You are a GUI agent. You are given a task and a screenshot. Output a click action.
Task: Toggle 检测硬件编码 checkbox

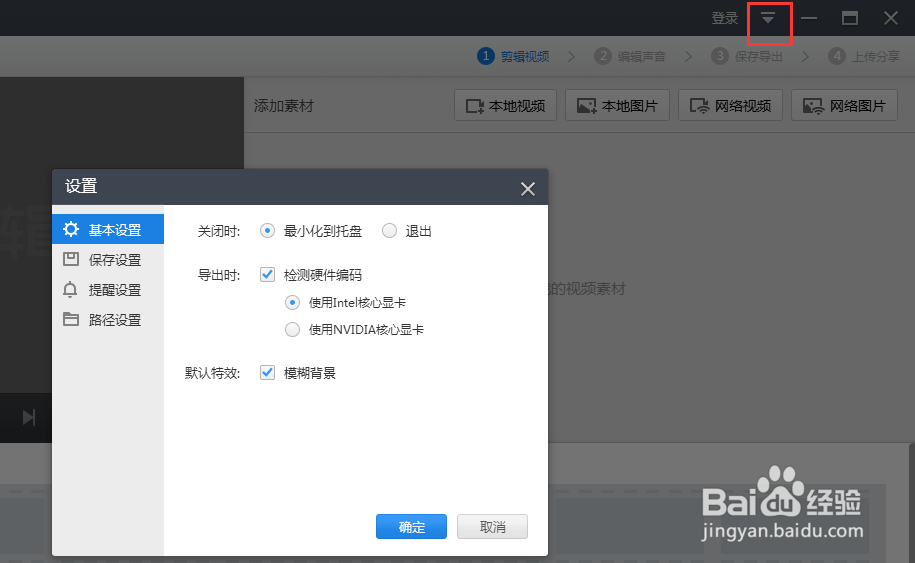267,275
